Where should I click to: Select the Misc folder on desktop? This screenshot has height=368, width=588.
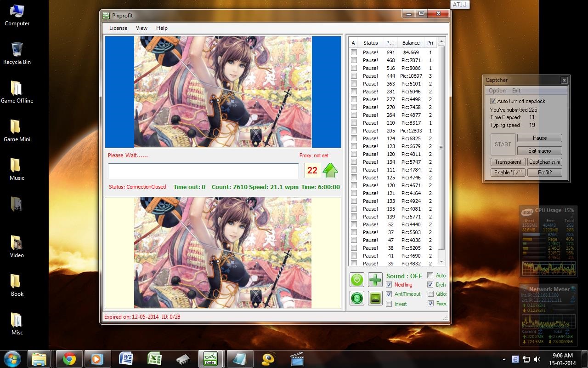[17, 323]
